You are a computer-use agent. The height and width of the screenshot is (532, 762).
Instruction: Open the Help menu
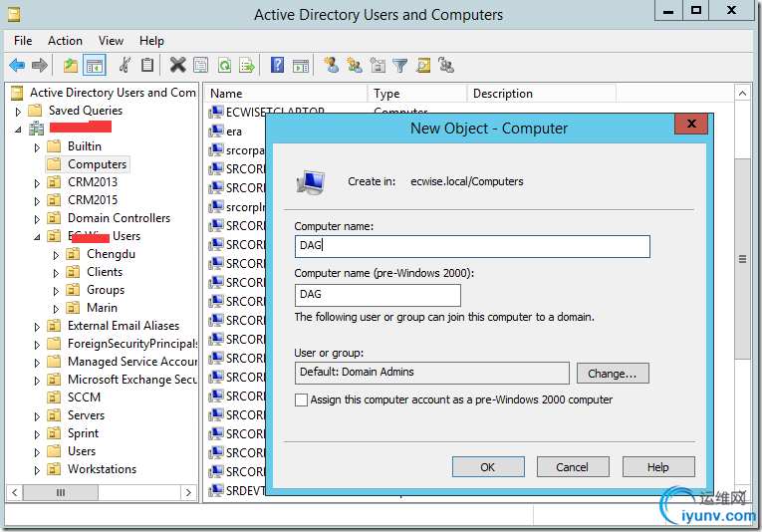[151, 41]
